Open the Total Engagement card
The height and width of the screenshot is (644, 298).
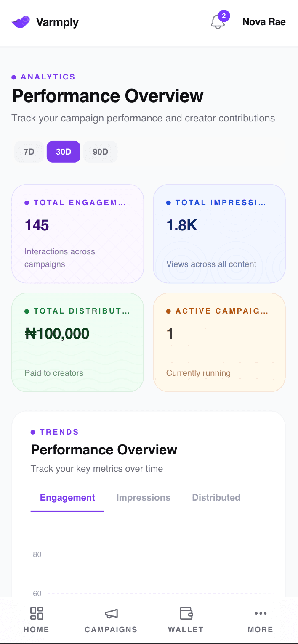[x=77, y=234]
